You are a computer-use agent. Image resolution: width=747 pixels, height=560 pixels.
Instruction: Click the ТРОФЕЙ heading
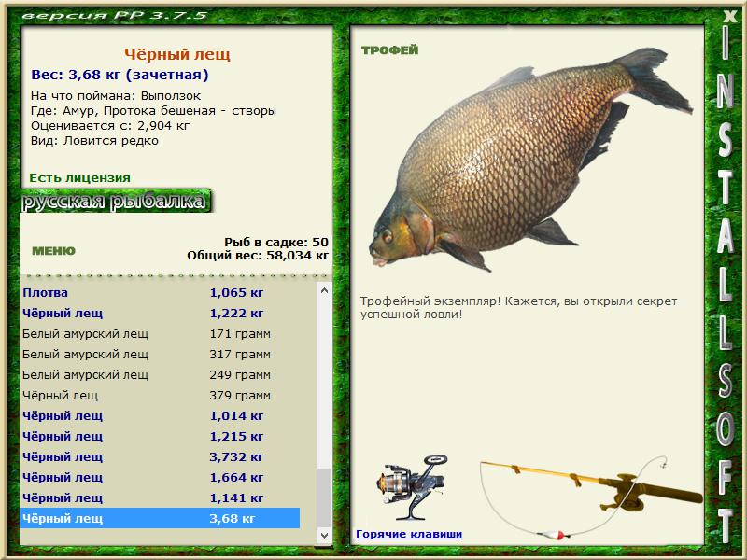[389, 50]
